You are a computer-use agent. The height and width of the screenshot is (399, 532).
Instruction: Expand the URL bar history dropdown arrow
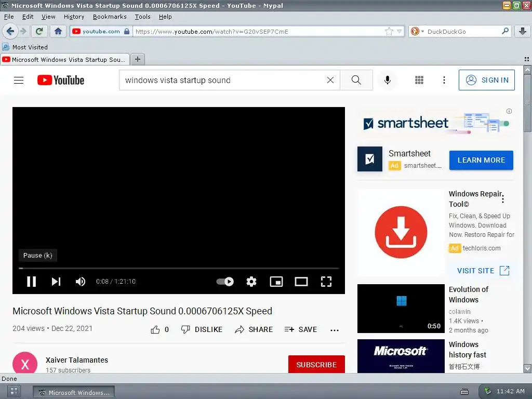tap(400, 32)
